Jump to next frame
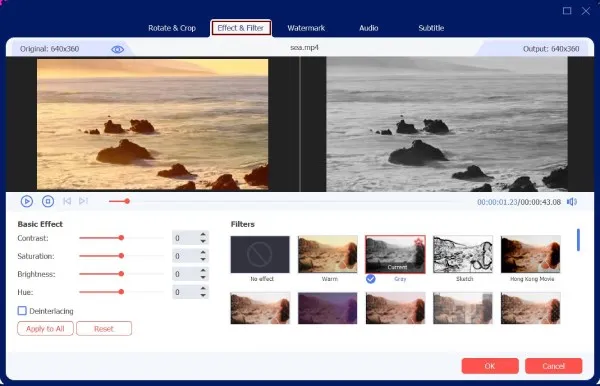 pyautogui.click(x=83, y=201)
